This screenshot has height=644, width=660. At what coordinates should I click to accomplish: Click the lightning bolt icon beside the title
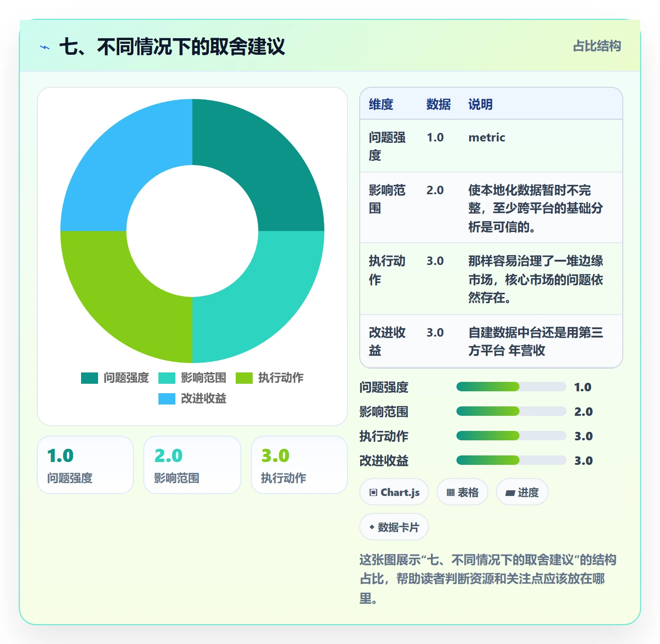(x=45, y=47)
